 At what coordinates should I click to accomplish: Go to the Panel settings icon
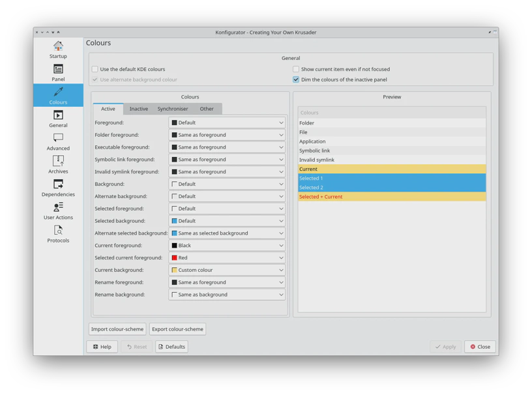click(58, 69)
